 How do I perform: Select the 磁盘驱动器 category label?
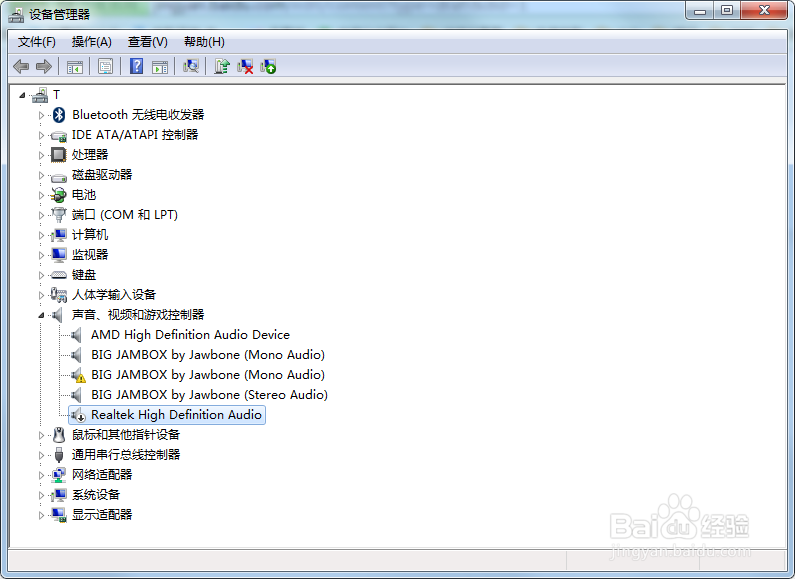pyautogui.click(x=102, y=175)
